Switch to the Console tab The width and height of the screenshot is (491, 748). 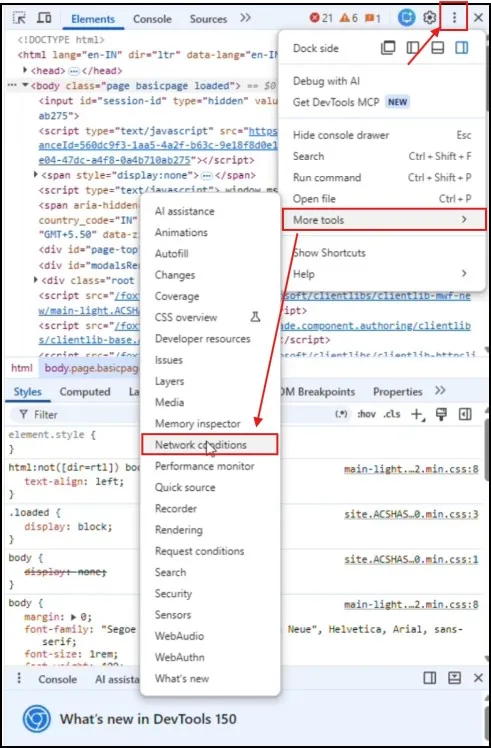(152, 19)
